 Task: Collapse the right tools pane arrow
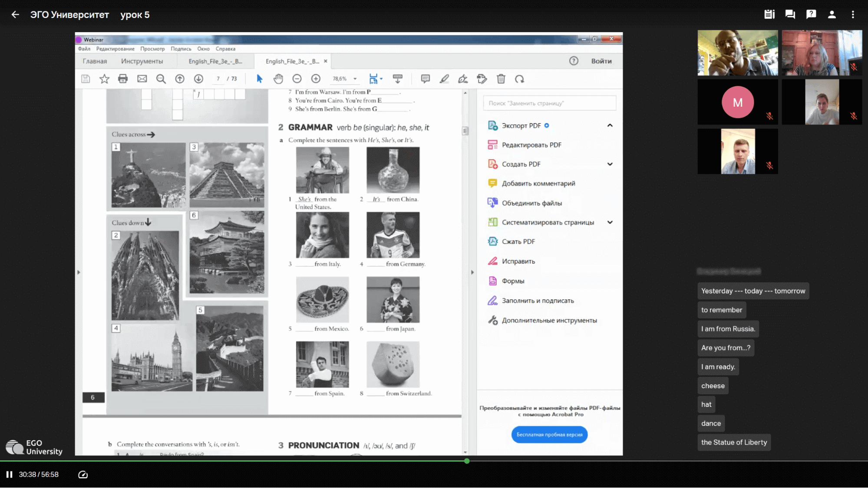click(x=472, y=272)
